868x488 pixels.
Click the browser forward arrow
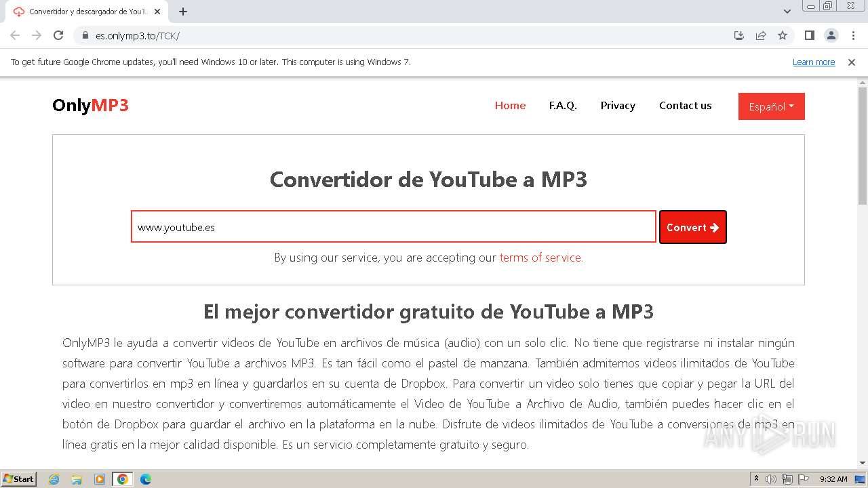(37, 35)
